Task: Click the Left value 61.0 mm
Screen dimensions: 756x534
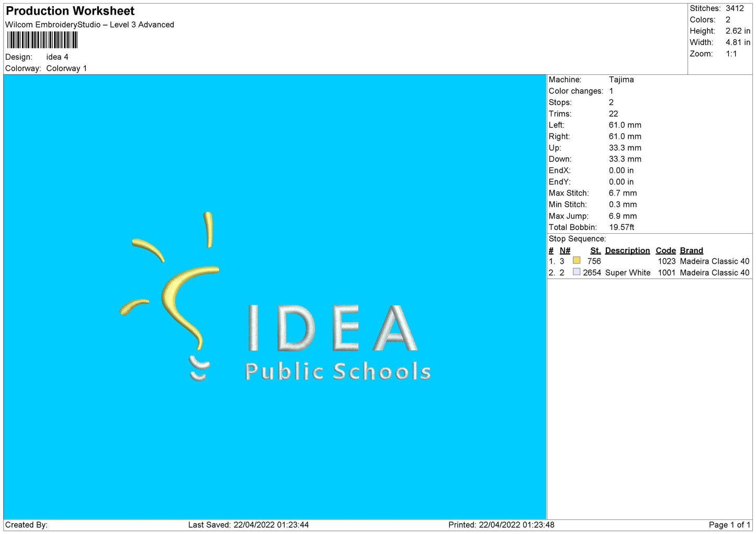Action: (625, 125)
